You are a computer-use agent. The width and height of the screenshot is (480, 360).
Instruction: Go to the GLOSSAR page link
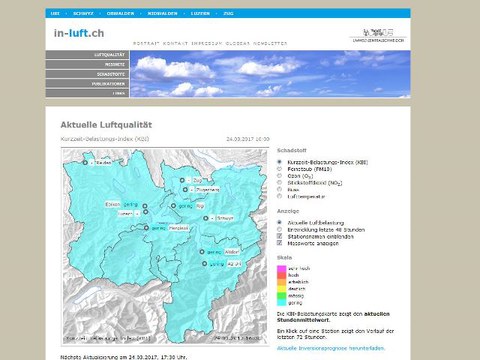click(x=238, y=44)
